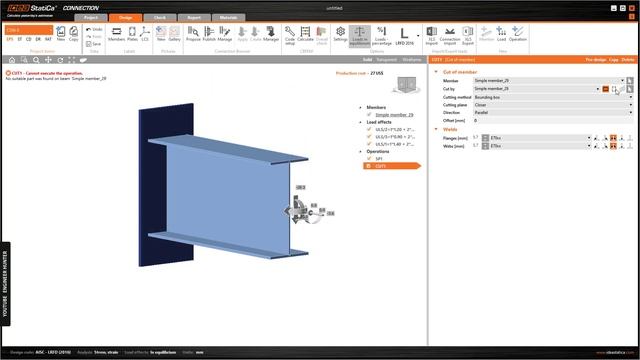
Task: Click Publish in Connection Browser
Action: pos(209,34)
